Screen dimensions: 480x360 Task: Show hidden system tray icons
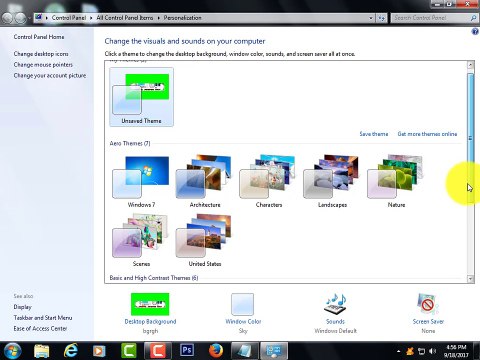[398, 351]
